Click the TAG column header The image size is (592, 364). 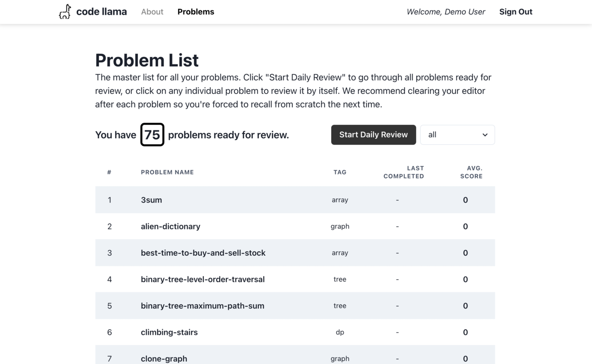point(340,172)
